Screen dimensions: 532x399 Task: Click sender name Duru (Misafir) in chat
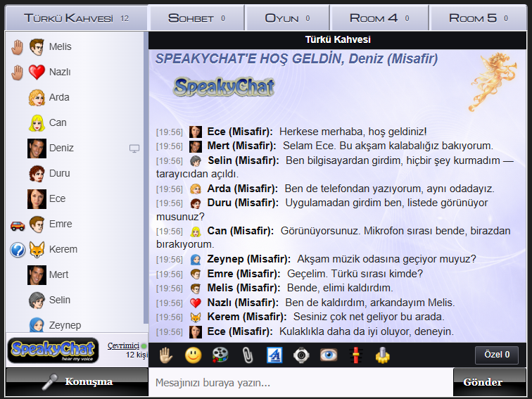(243, 203)
